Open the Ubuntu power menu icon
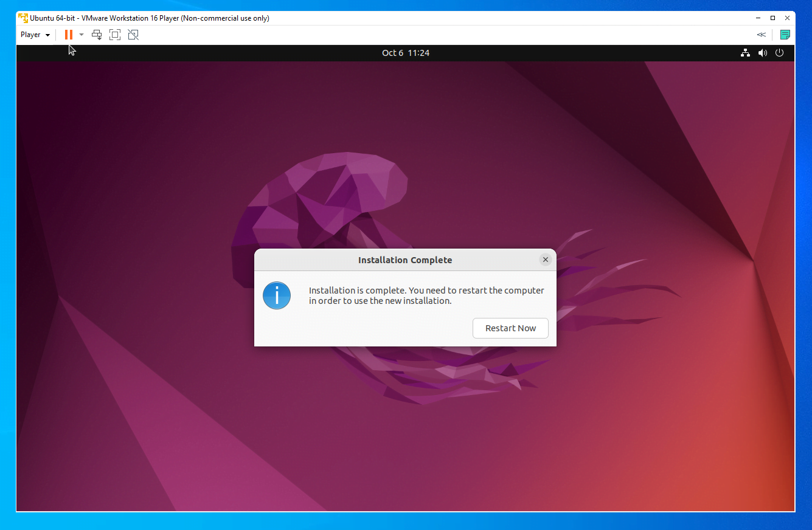This screenshot has height=530, width=812. (780, 53)
